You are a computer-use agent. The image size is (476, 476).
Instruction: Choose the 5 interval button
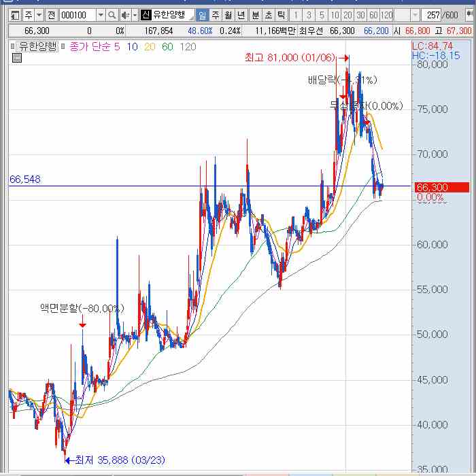tap(322, 15)
